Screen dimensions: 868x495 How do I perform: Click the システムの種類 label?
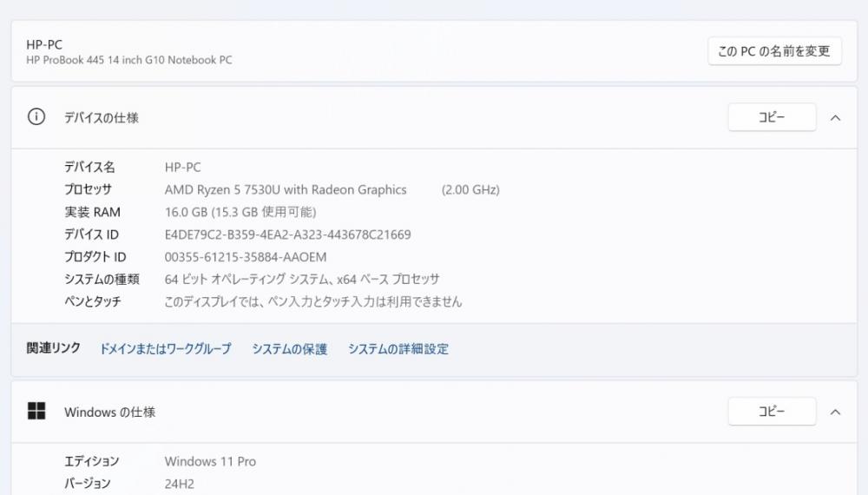[102, 279]
